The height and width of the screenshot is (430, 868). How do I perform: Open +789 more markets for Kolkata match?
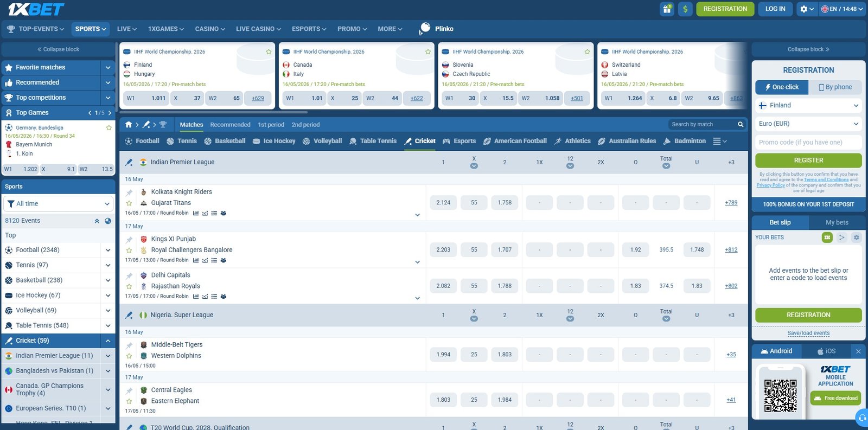click(731, 203)
